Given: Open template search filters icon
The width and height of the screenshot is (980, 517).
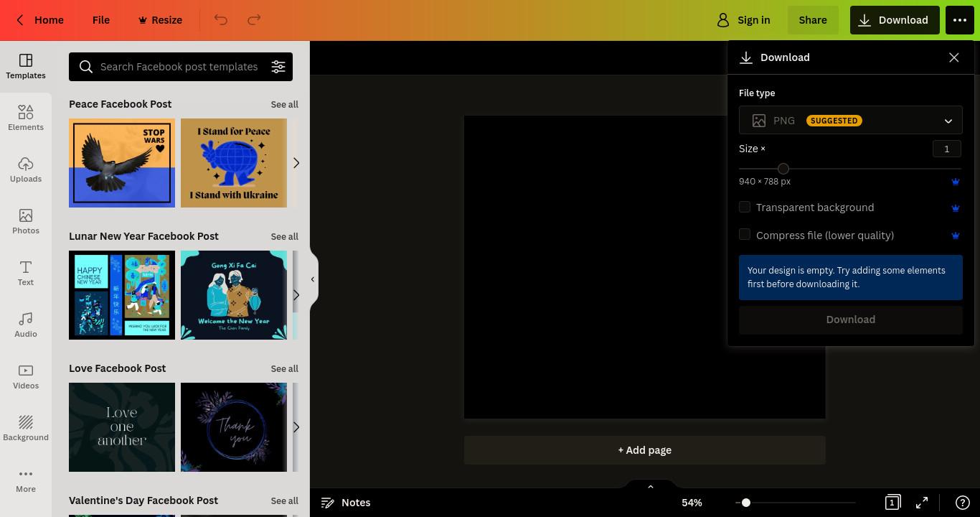Looking at the screenshot, I should point(278,67).
